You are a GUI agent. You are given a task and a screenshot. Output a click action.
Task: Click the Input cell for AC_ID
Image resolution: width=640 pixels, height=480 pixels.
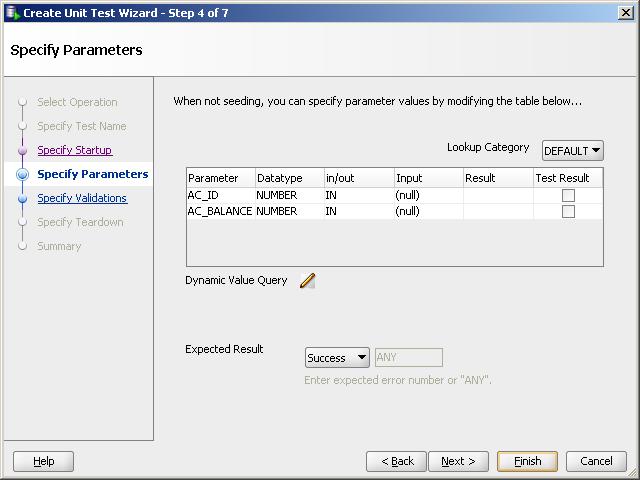[429, 196]
